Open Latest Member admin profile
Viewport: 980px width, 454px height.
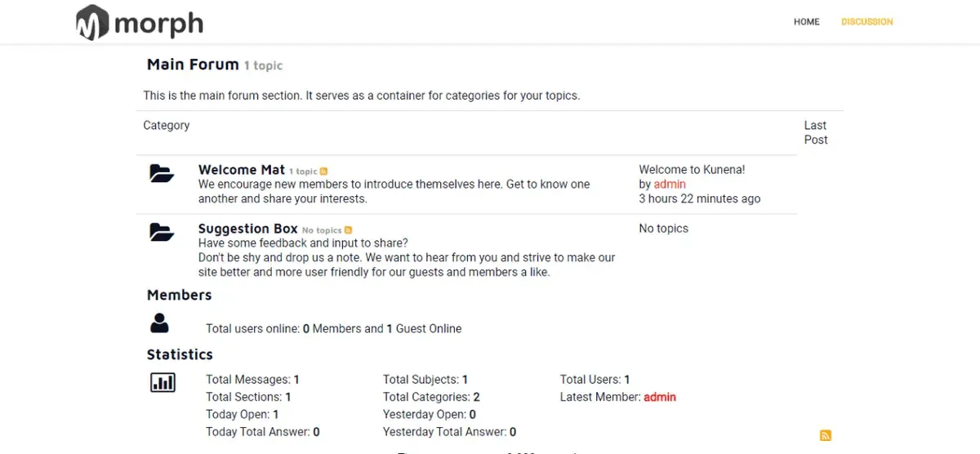[x=660, y=397]
